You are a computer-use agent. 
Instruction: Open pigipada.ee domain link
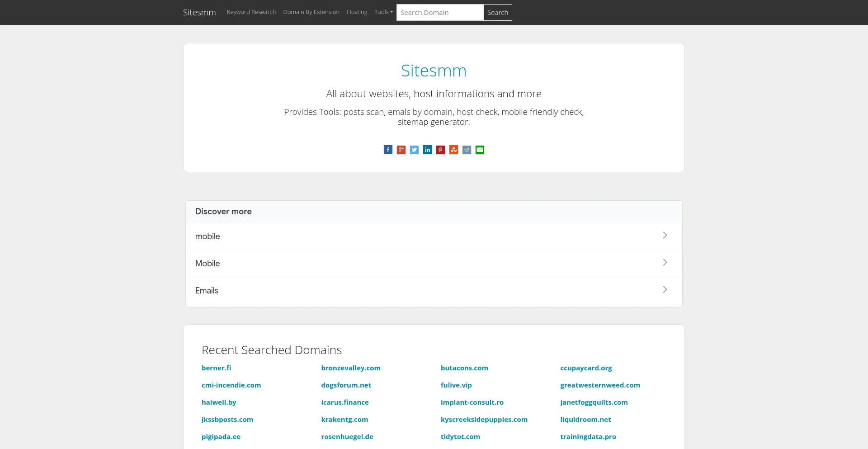tap(221, 437)
